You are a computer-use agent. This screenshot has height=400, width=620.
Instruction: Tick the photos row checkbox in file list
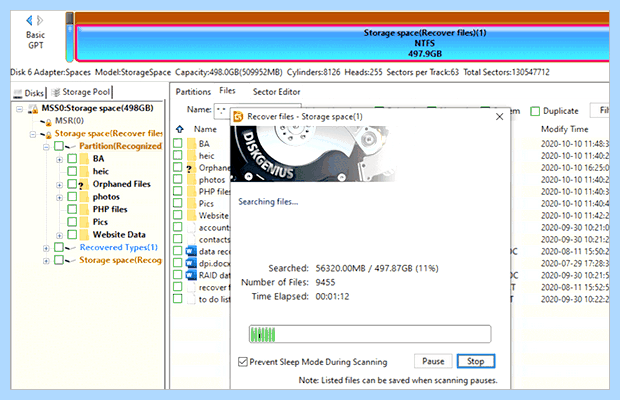point(178,179)
